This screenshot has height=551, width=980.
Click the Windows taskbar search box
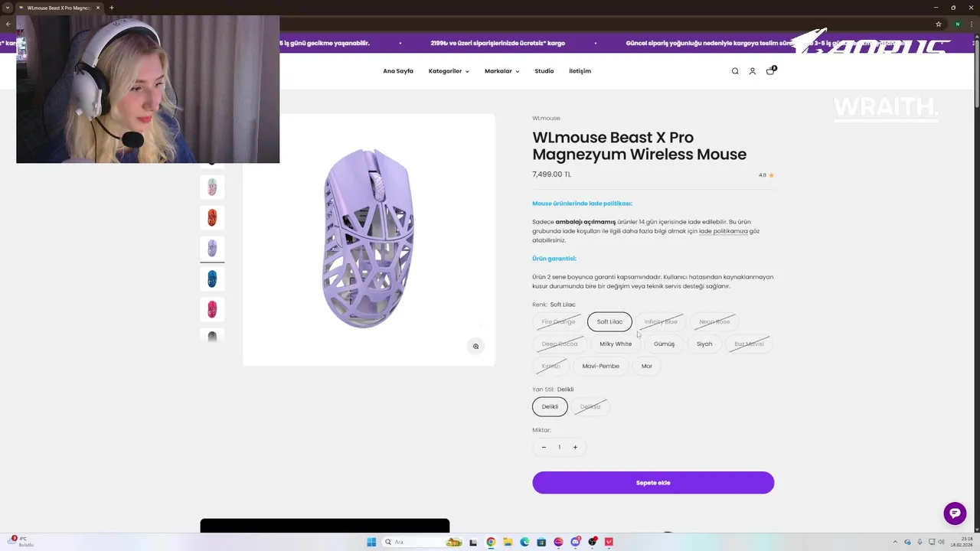point(423,542)
